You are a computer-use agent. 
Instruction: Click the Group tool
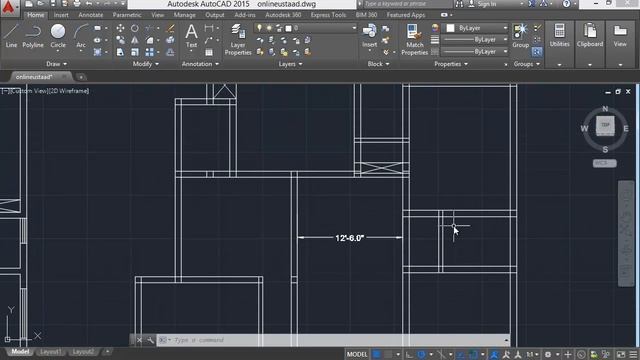tap(520, 36)
